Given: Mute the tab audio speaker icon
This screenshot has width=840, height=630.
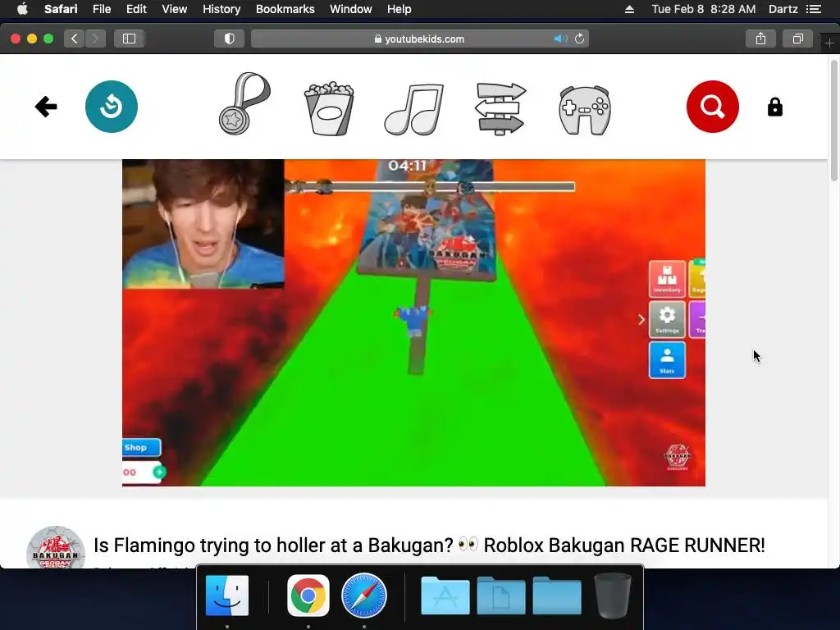Looking at the screenshot, I should click(x=560, y=39).
